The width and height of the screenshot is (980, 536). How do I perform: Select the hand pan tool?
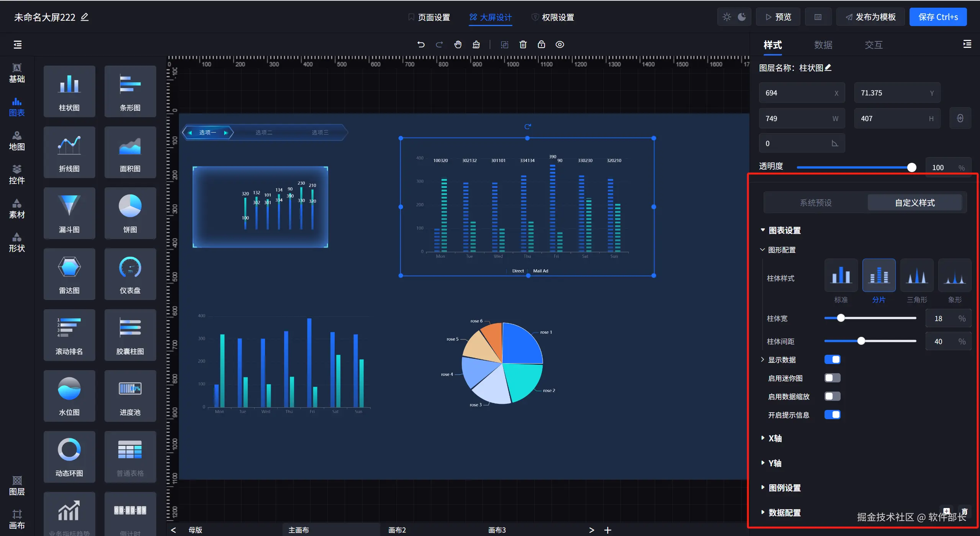pyautogui.click(x=458, y=44)
